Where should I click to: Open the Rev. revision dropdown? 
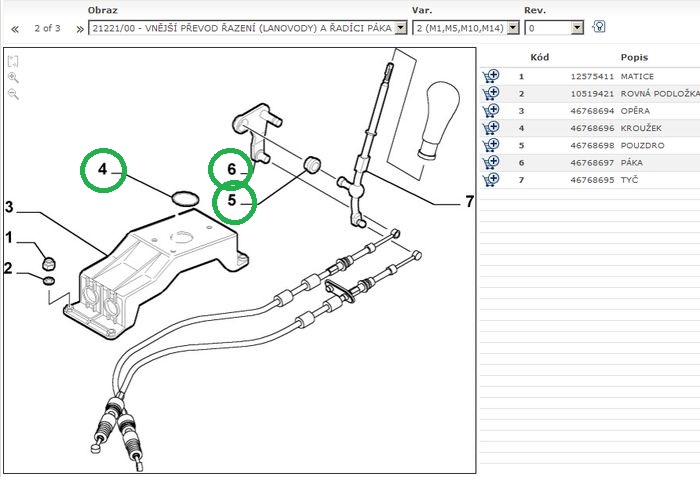click(x=577, y=28)
